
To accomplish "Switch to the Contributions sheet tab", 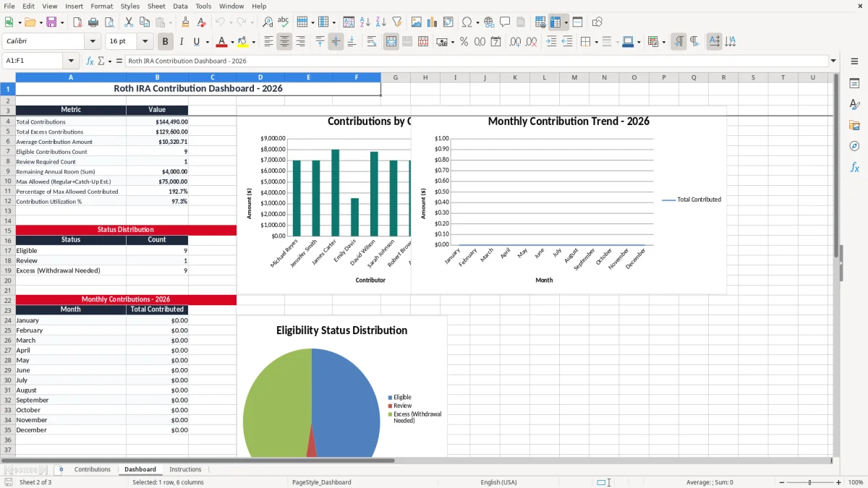I will tap(93, 470).
